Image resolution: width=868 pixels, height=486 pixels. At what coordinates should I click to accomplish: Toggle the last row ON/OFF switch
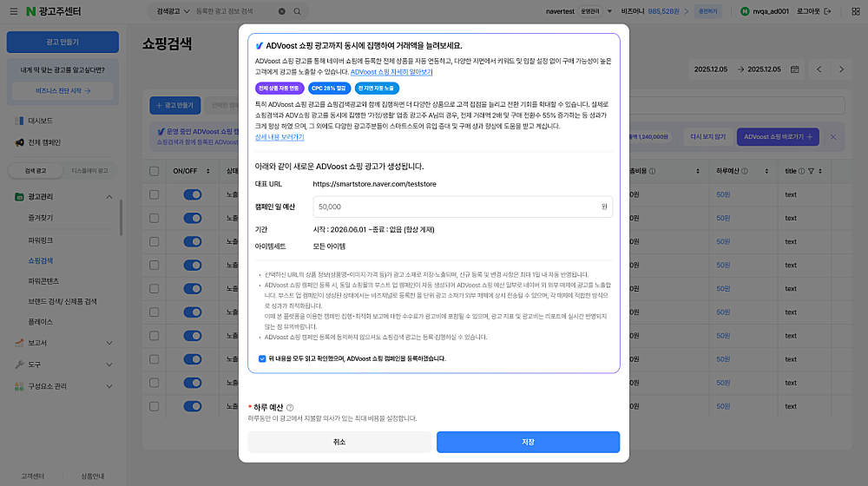(193, 406)
